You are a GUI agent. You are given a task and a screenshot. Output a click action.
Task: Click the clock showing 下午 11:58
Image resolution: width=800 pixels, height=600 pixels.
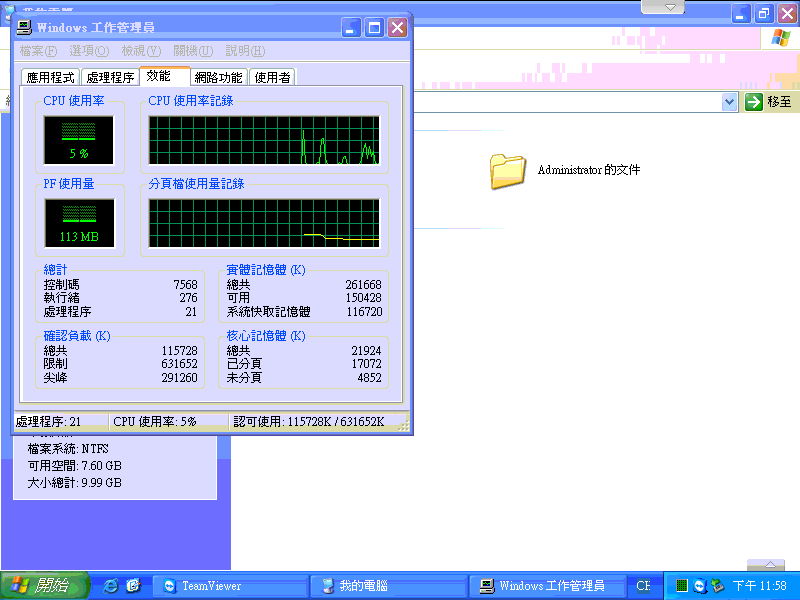(760, 586)
